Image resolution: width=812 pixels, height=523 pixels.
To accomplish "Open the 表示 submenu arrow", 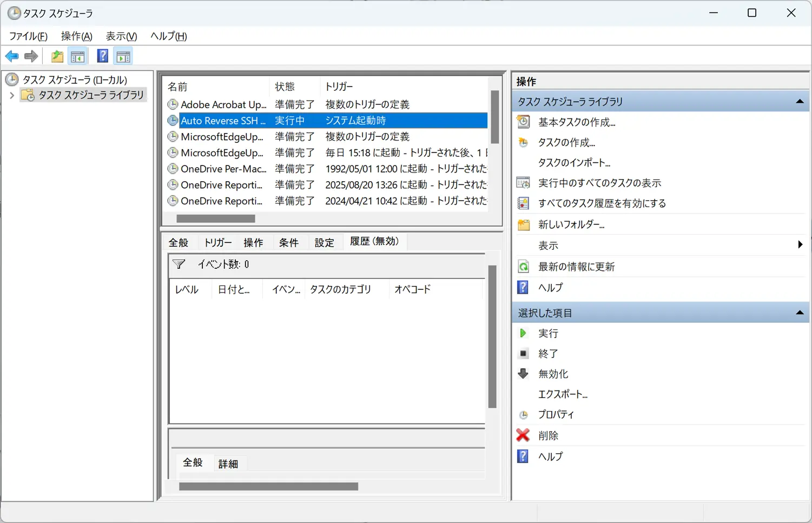I will tap(800, 244).
